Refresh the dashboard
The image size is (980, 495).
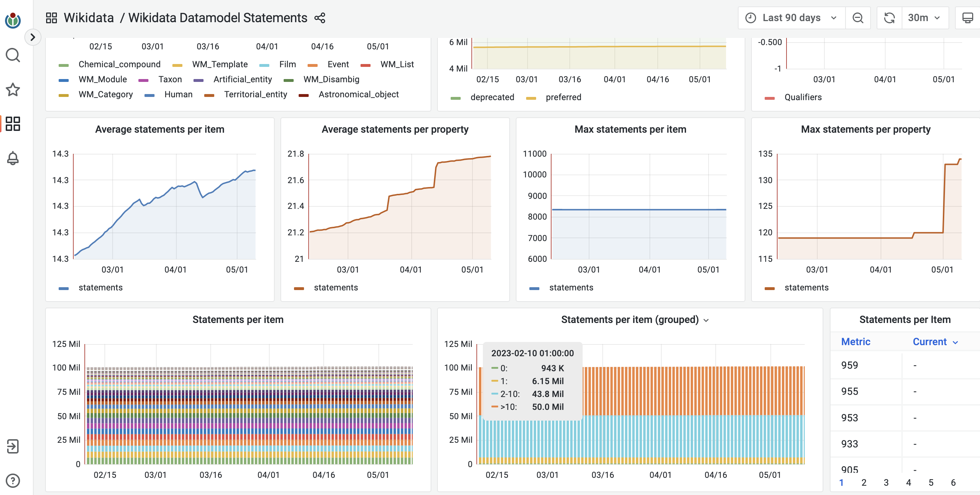(889, 18)
